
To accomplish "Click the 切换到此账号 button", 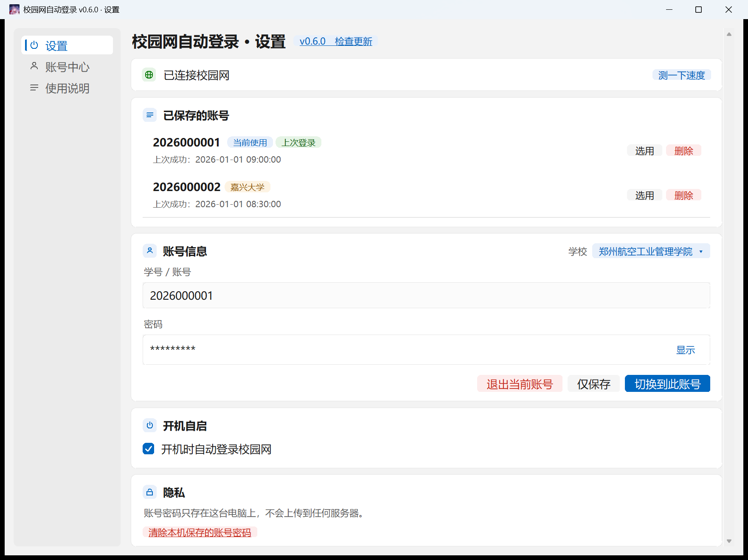I will tap(667, 384).
